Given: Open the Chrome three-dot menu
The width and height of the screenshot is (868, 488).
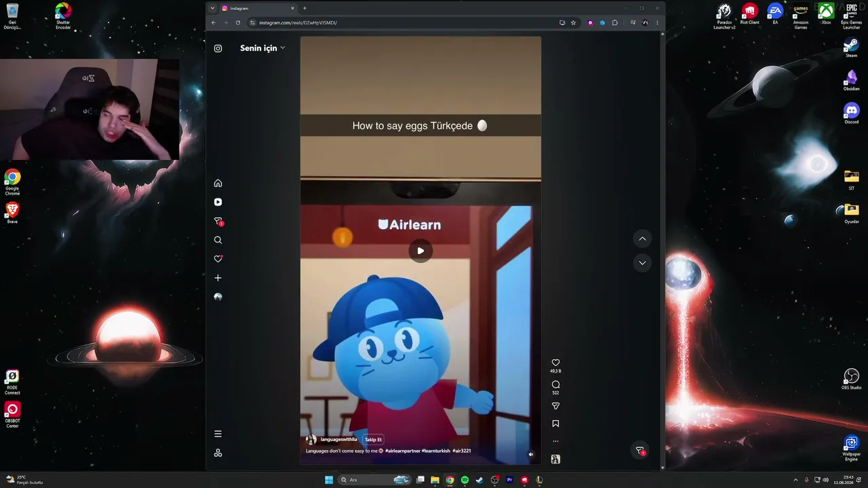Looking at the screenshot, I should coord(657,22).
